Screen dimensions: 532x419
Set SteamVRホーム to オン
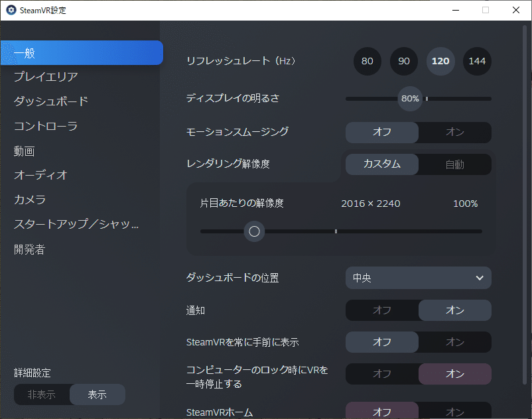(455, 410)
